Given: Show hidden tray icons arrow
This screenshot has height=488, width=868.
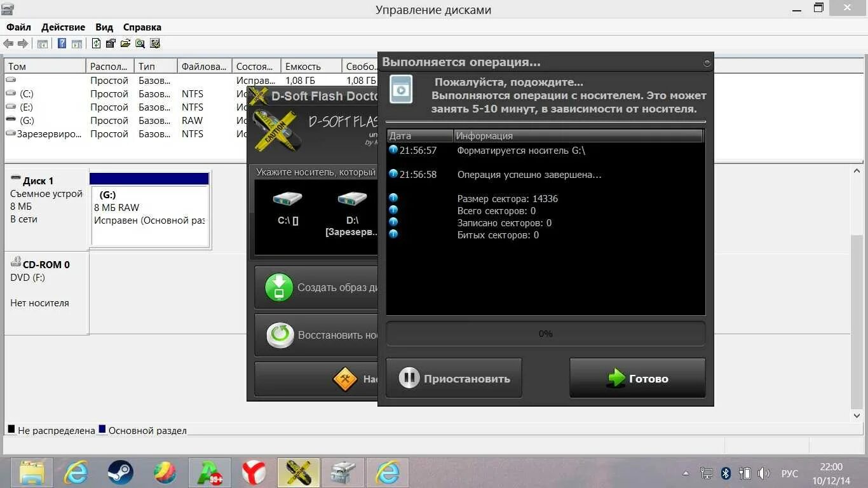Looking at the screenshot, I should point(686,473).
